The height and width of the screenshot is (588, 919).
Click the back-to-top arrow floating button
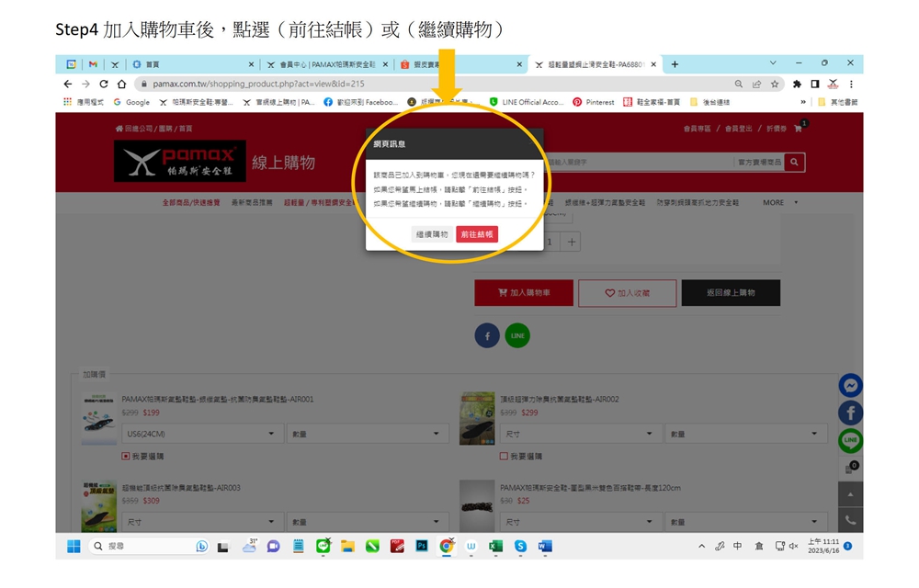[850, 494]
